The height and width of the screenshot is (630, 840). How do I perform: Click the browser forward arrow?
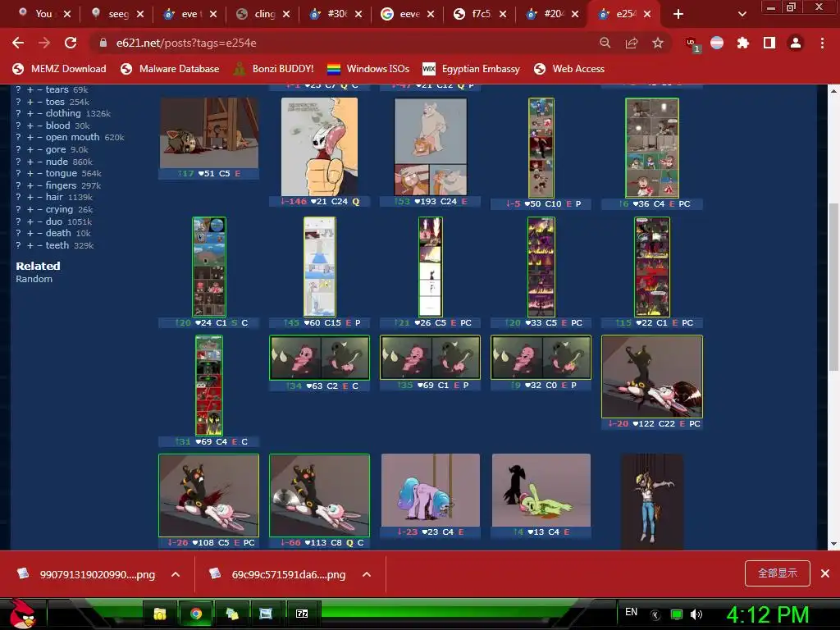tap(44, 43)
